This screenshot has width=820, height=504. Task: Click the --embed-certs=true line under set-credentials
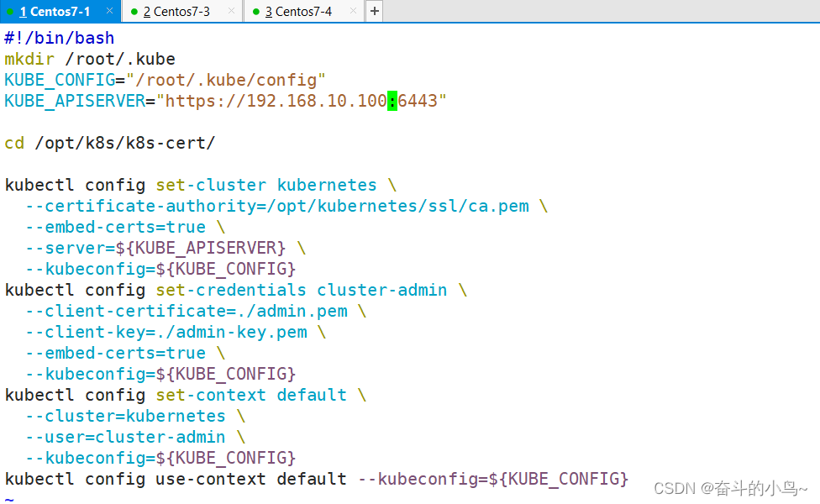[x=125, y=353]
